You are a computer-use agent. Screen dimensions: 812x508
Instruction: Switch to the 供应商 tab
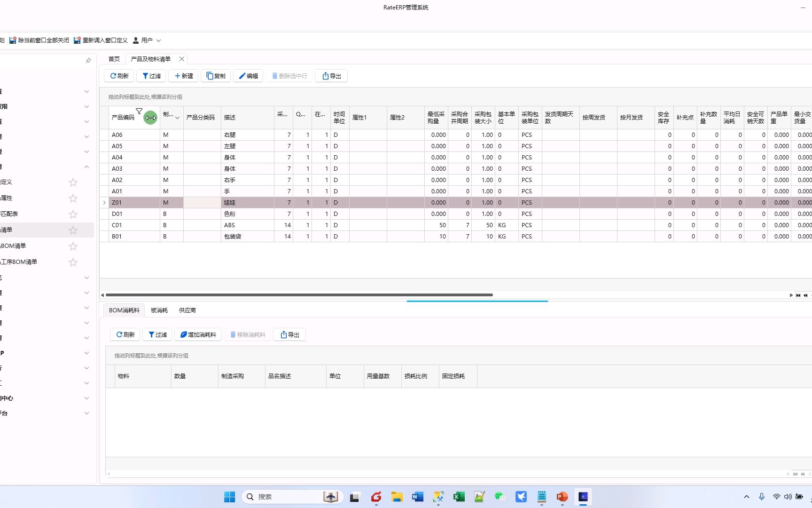coord(187,310)
